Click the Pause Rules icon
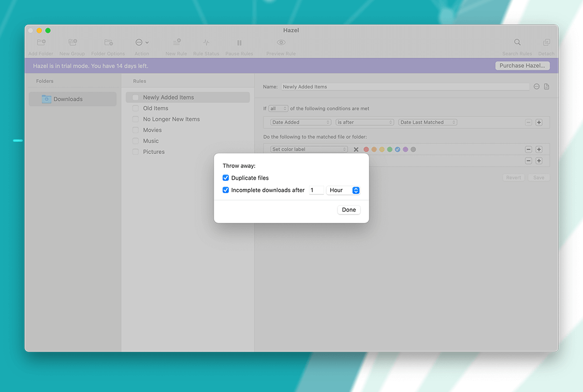This screenshot has height=392, width=583. tap(239, 43)
